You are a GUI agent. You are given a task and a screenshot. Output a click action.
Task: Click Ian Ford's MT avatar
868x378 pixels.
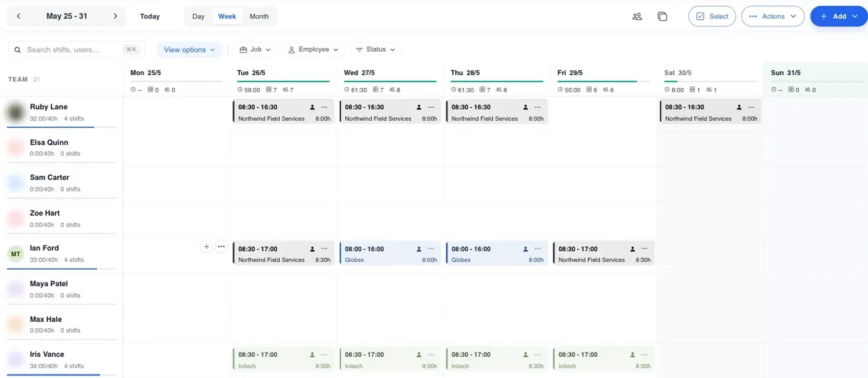pos(16,254)
